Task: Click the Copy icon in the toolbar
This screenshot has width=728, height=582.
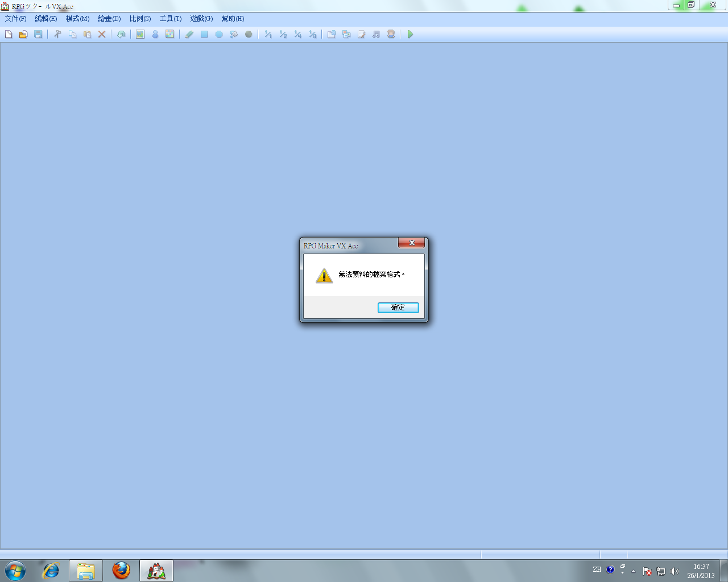Action: pos(72,35)
